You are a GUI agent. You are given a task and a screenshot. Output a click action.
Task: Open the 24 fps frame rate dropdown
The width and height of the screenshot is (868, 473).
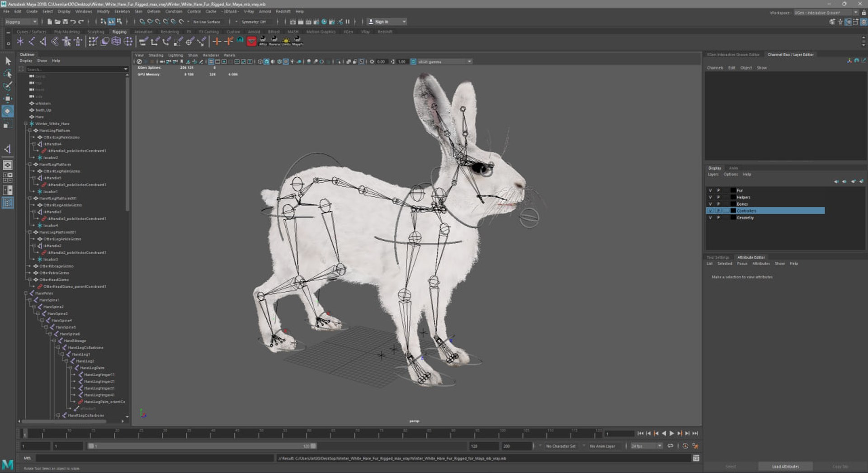[x=646, y=446]
